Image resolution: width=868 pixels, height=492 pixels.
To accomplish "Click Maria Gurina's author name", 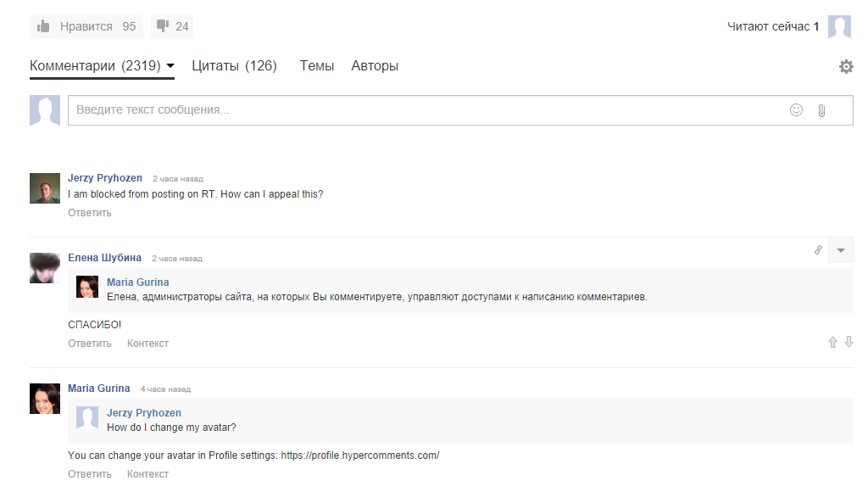I will (x=99, y=389).
